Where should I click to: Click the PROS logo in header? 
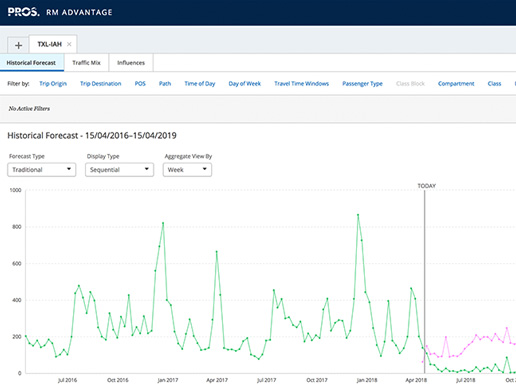coord(23,12)
